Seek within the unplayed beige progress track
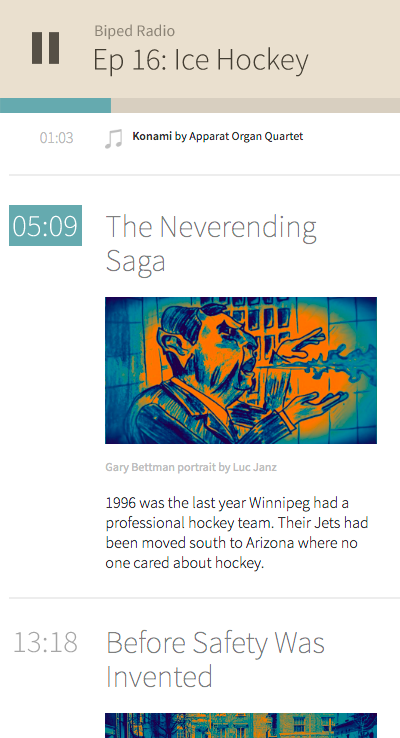Viewport: 400px width, 738px height. point(256,105)
